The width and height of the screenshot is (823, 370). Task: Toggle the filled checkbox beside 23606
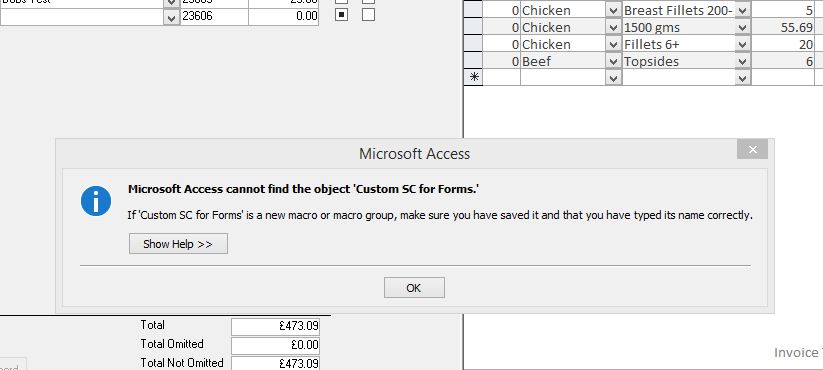tap(341, 15)
